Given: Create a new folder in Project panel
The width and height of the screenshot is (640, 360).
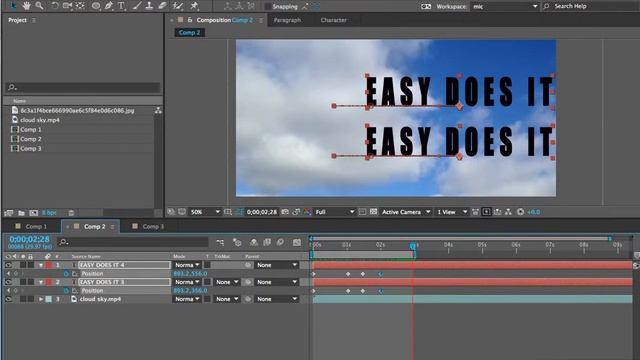Looking at the screenshot, I should (21, 213).
